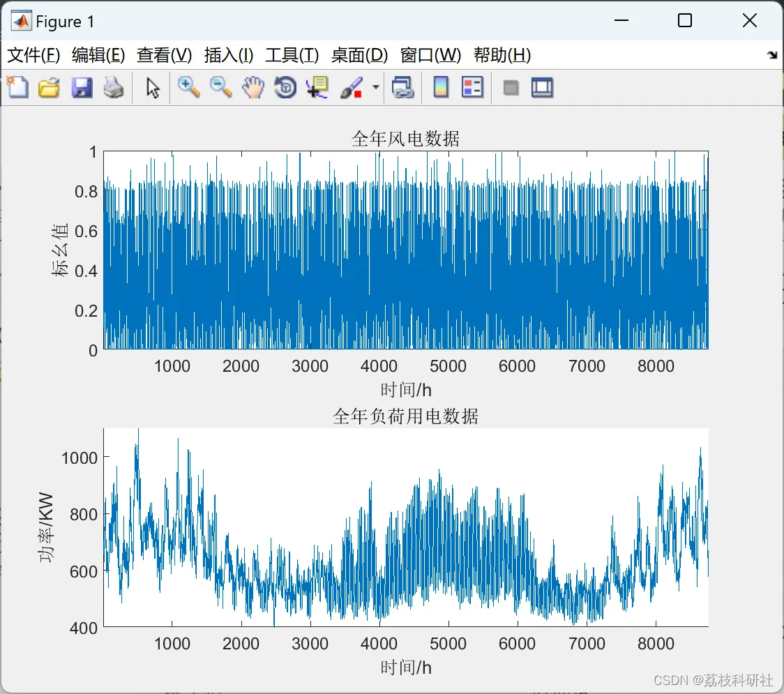Select the Edit Plot arrow tool

153,87
